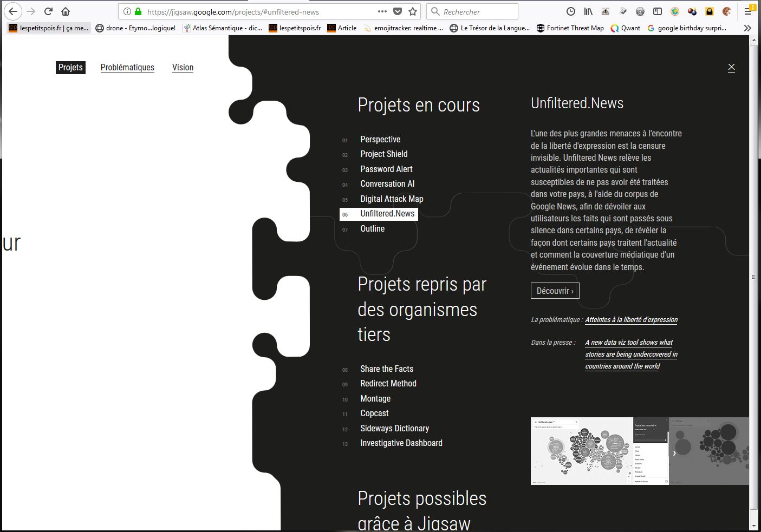761x532 pixels.
Task: Click the cookie extension icon
Action: (727, 11)
